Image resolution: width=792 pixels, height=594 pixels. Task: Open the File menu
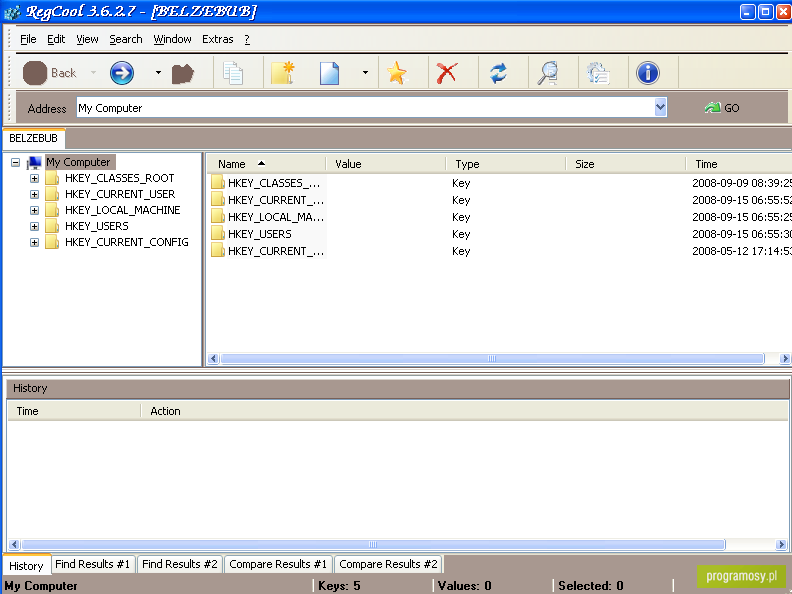click(28, 39)
